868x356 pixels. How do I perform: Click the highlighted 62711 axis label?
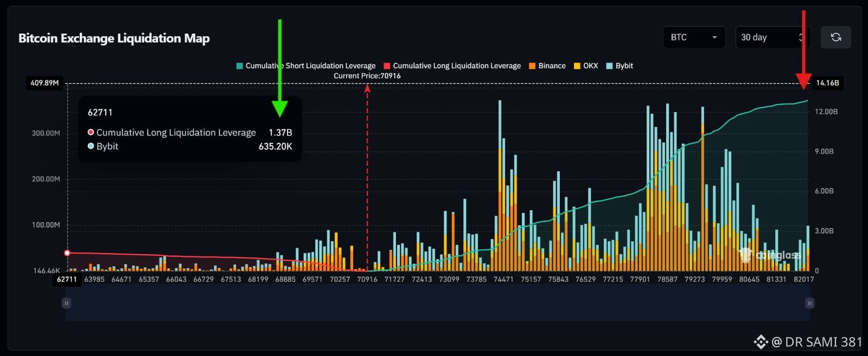(x=67, y=279)
